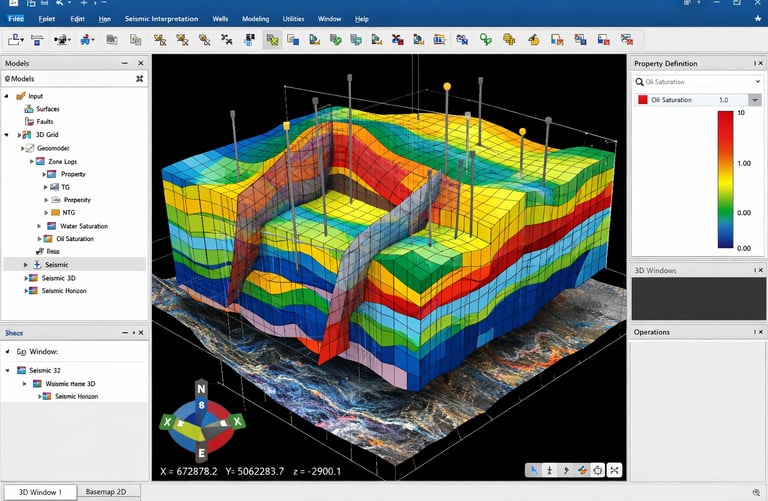Select the highlighted Seismic tree item
The height and width of the screenshot is (501, 768).
coord(74,264)
